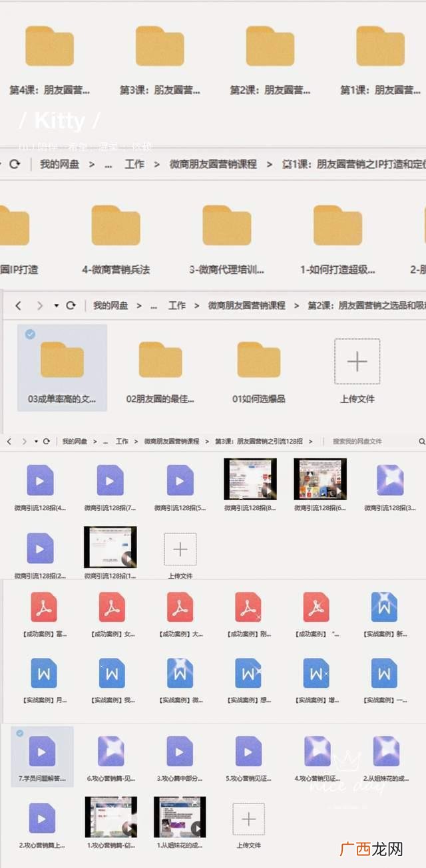Click the search magnifier icon
The width and height of the screenshot is (426, 868).
[x=421, y=441]
